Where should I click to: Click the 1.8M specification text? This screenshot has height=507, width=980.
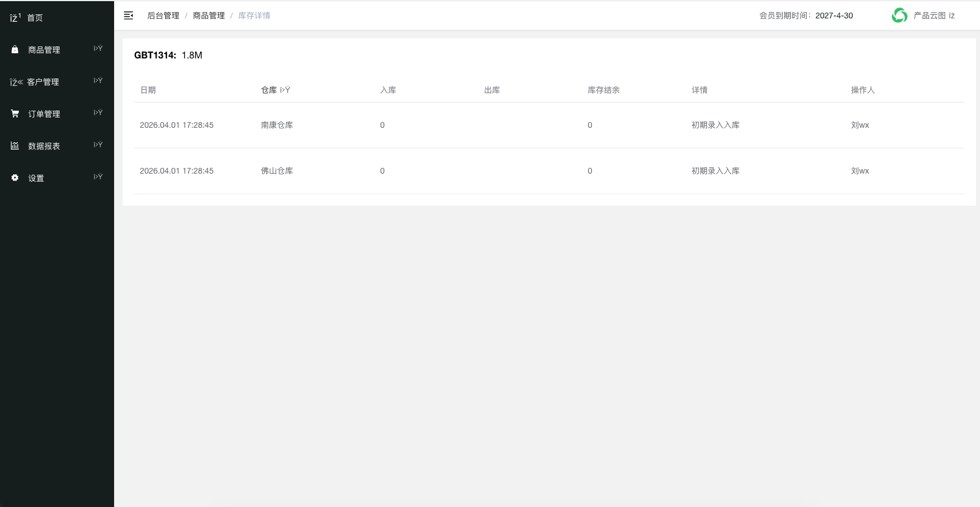(x=192, y=55)
